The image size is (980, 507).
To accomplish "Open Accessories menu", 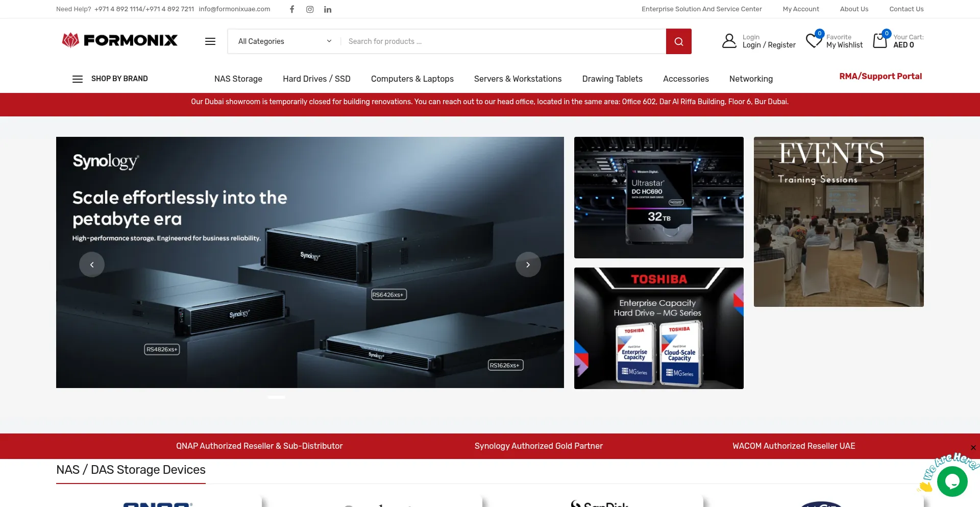I will pyautogui.click(x=685, y=79).
